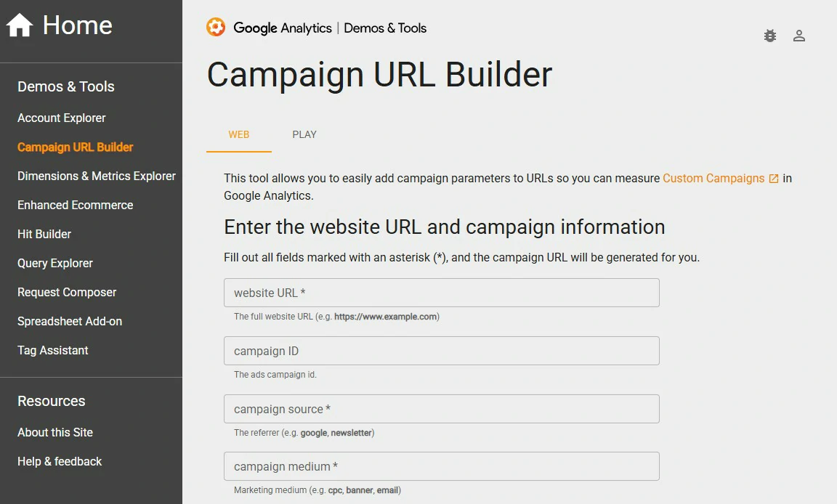
Task: Select the WEB tab
Action: [x=239, y=134]
